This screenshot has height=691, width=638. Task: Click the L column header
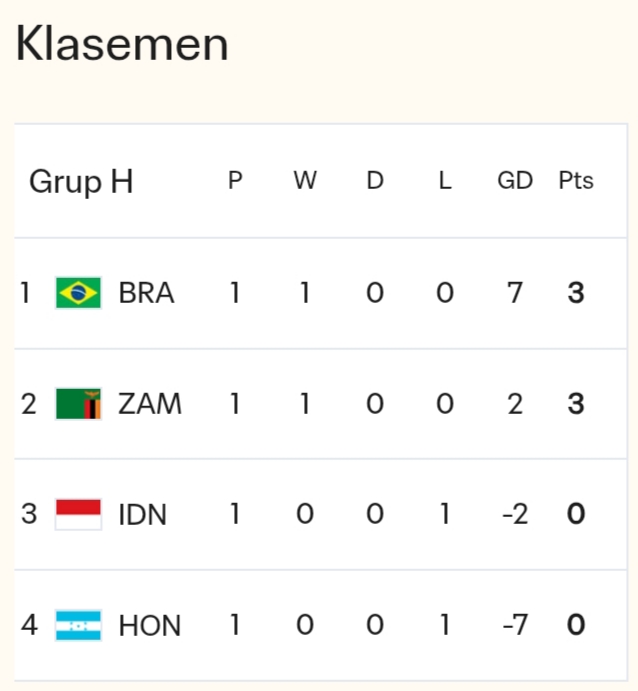point(445,181)
